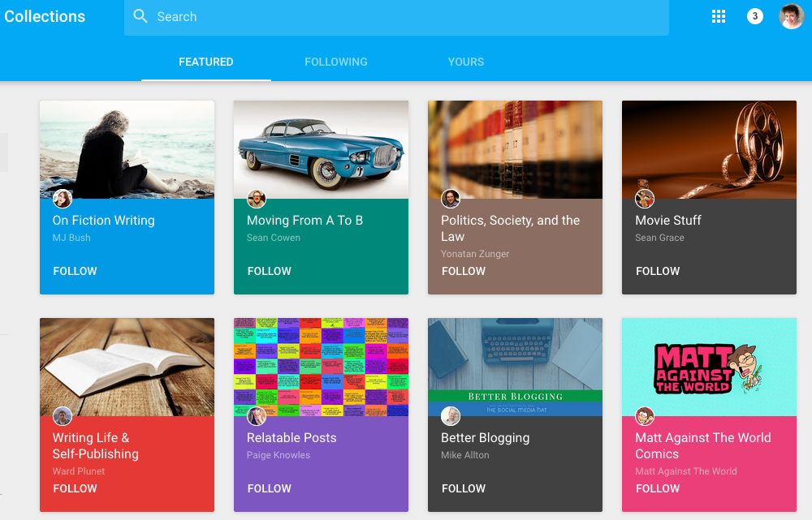Screen dimensions: 812x520
Task: Follow the Relatable Posts collection
Action: (269, 488)
